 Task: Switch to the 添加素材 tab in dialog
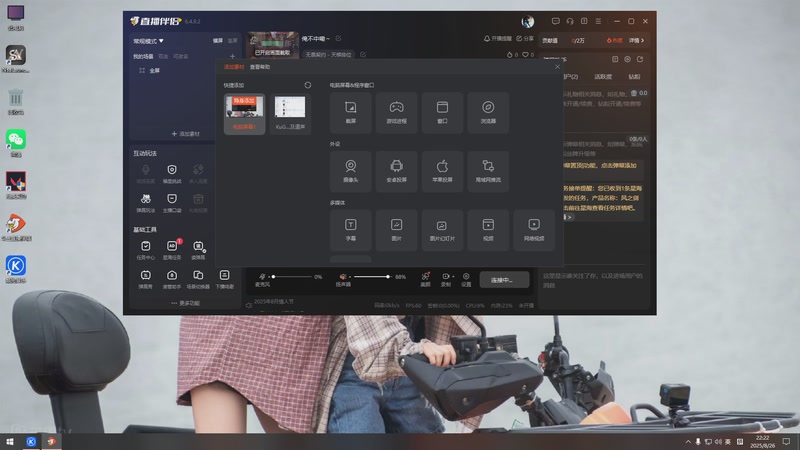[x=234, y=67]
